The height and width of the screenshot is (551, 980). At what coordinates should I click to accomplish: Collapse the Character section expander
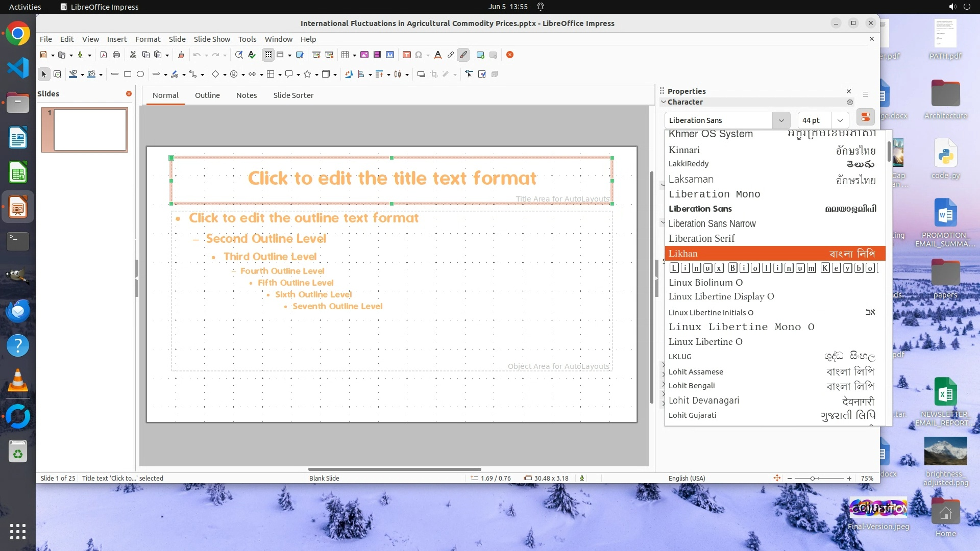pyautogui.click(x=664, y=102)
